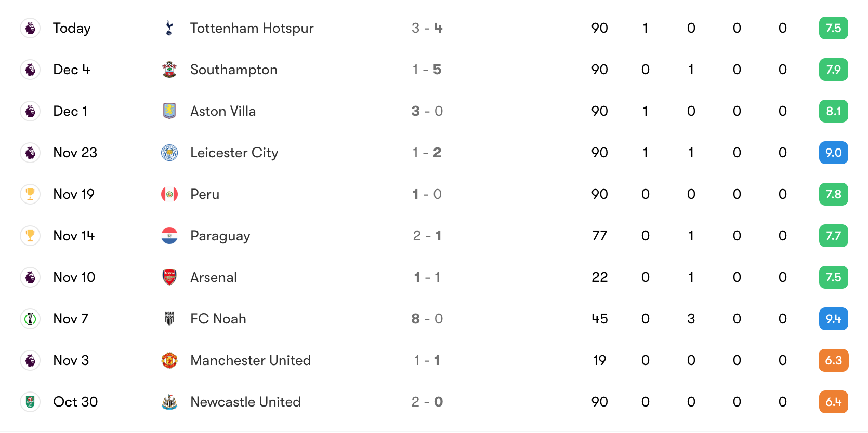Click the Tottenham Hotspur club crest
868x433 pixels.
coord(169,28)
